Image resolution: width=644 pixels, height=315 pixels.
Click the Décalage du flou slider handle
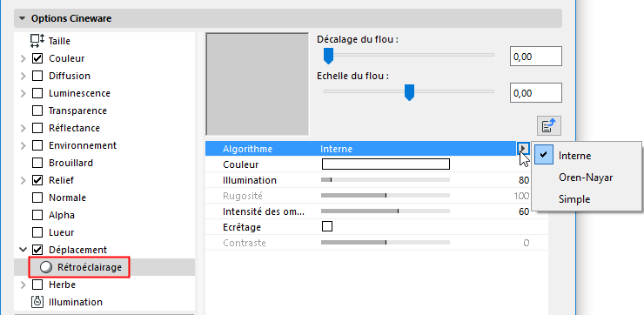tap(328, 56)
